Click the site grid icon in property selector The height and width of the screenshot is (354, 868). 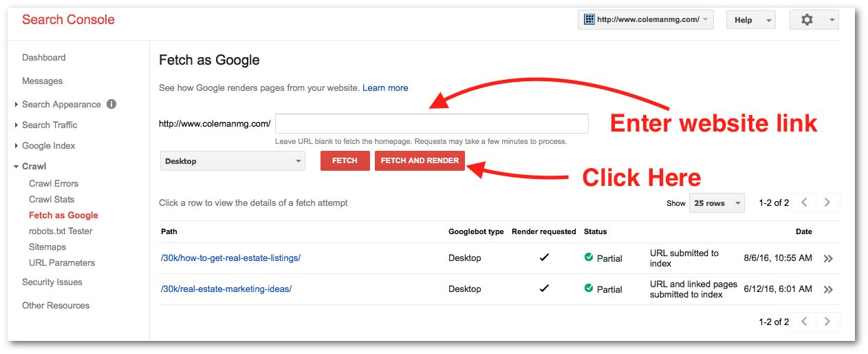click(589, 19)
